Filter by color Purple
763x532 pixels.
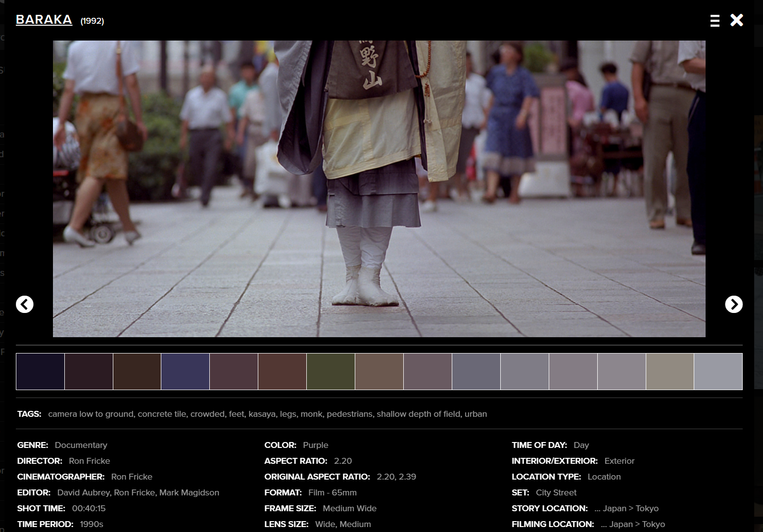pyautogui.click(x=316, y=445)
